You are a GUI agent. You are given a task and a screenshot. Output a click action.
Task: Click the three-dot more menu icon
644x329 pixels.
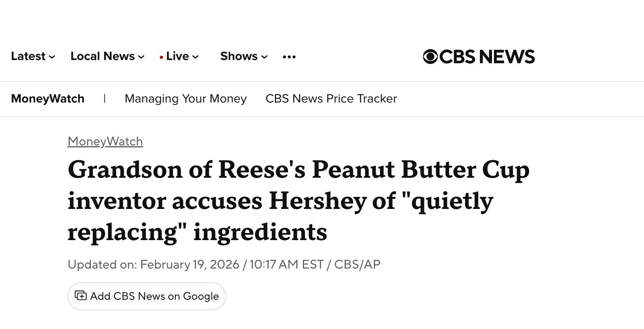(289, 57)
